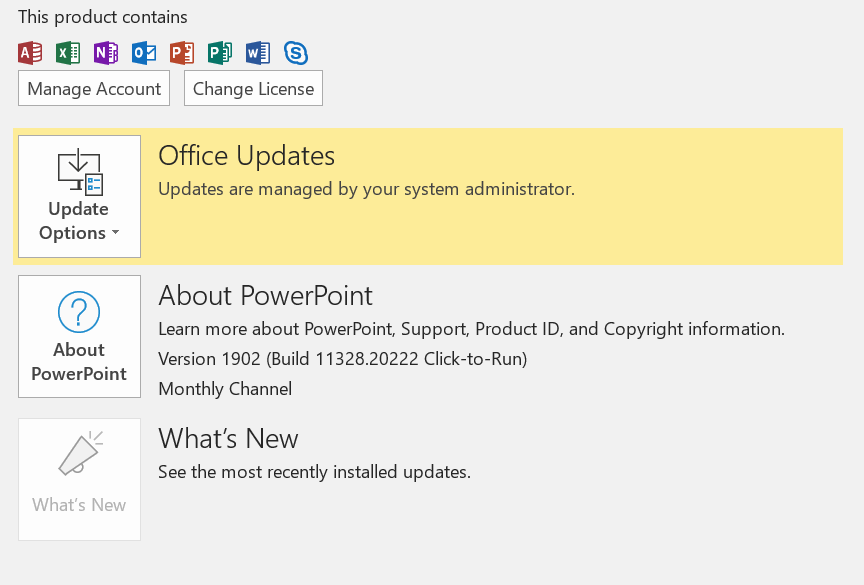Image resolution: width=864 pixels, height=585 pixels.
Task: Click the Monthly Channel label
Action: click(x=225, y=389)
